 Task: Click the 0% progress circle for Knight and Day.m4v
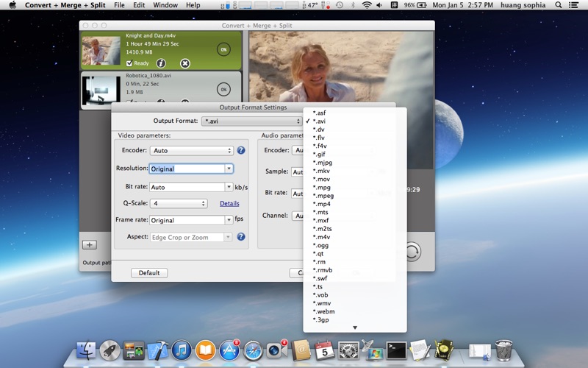[224, 49]
